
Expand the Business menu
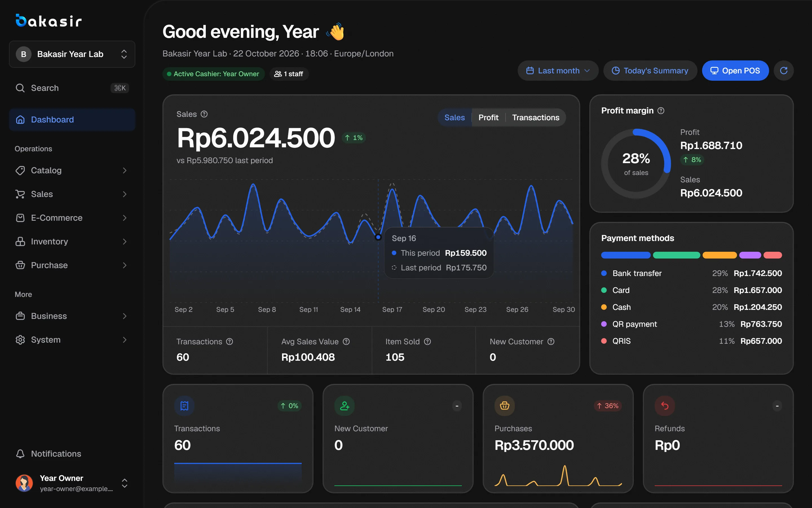click(x=72, y=316)
